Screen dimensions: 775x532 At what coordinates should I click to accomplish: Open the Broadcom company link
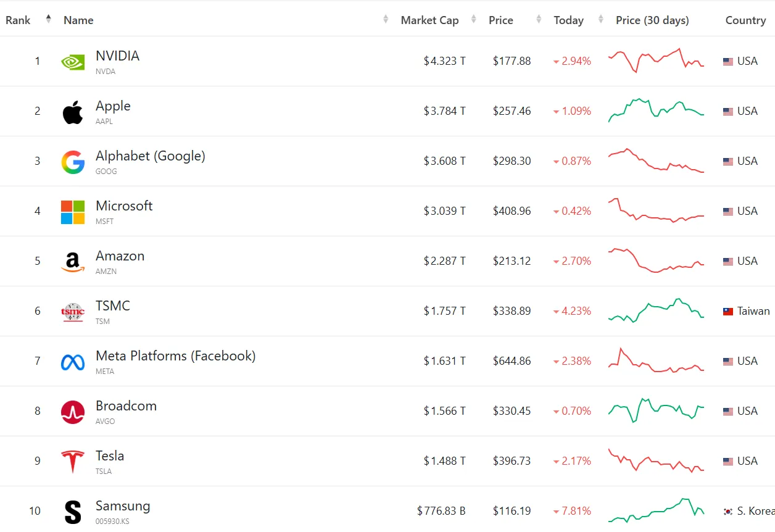(126, 405)
